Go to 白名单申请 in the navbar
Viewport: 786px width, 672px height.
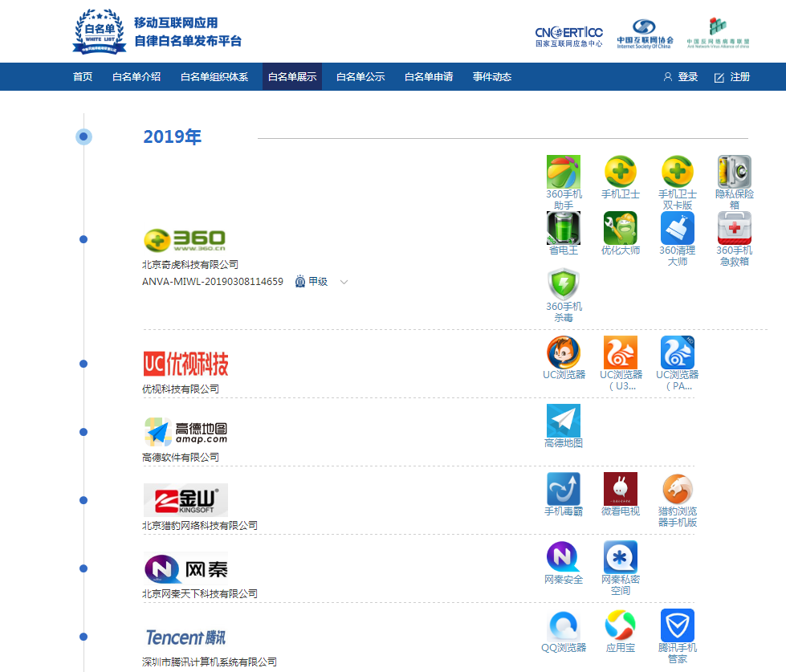click(x=429, y=77)
